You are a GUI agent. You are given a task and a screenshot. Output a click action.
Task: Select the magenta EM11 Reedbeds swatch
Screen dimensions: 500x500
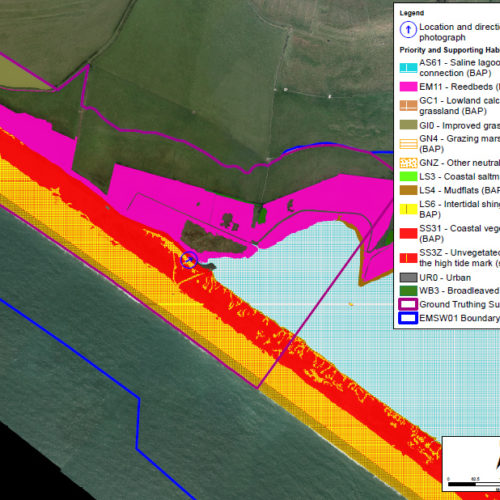(408, 87)
